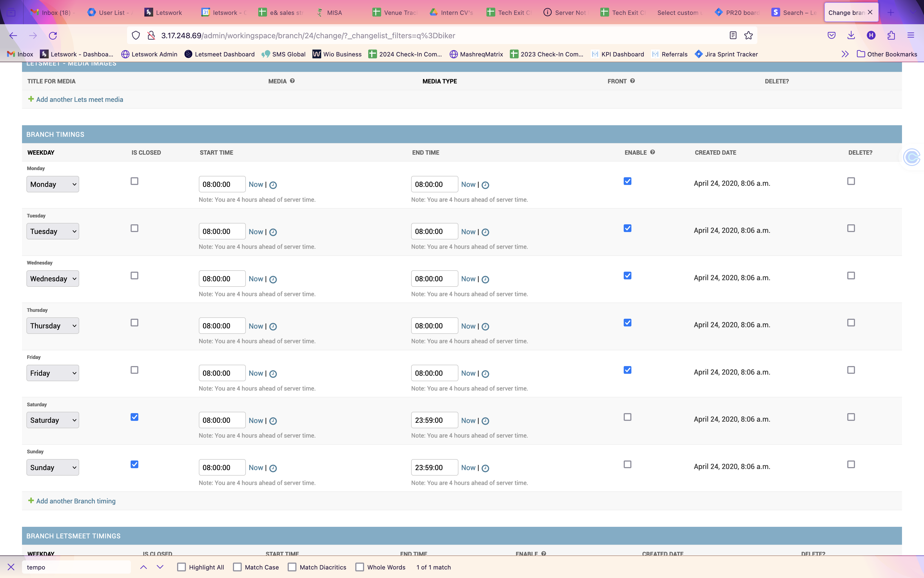Jump to previous find match
Image resolution: width=924 pixels, height=578 pixels.
point(144,567)
